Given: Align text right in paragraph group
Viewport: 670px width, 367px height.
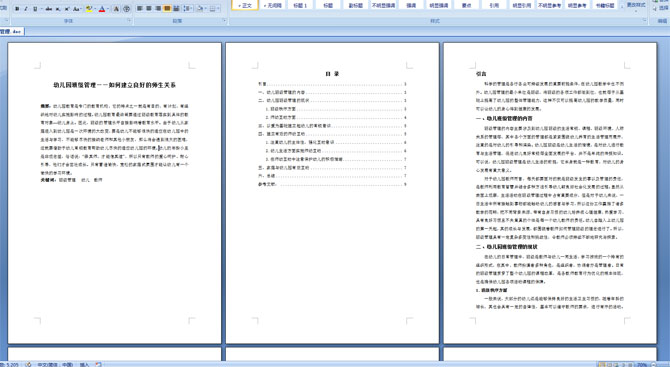Looking at the screenshot, I should point(158,9).
